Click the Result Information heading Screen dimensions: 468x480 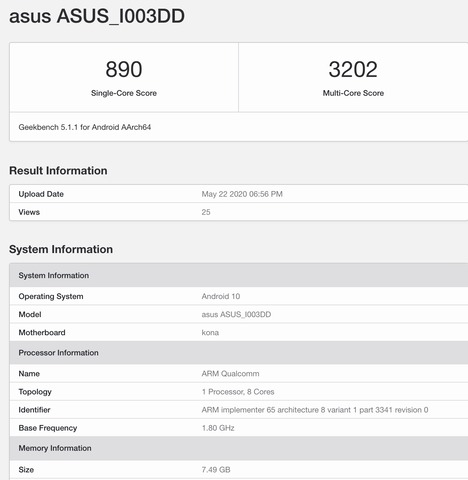point(58,171)
